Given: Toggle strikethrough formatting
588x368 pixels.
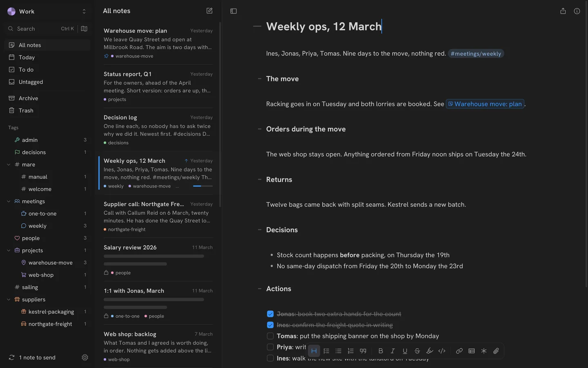Looking at the screenshot, I should [417, 351].
